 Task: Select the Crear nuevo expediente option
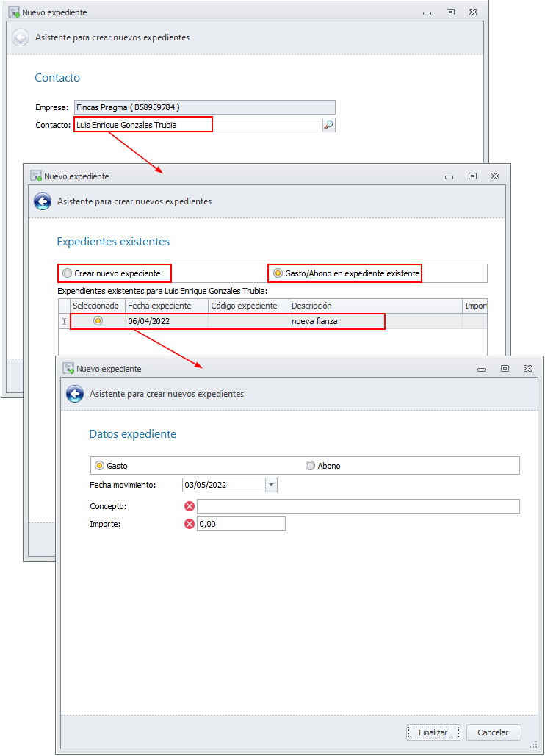[x=68, y=273]
